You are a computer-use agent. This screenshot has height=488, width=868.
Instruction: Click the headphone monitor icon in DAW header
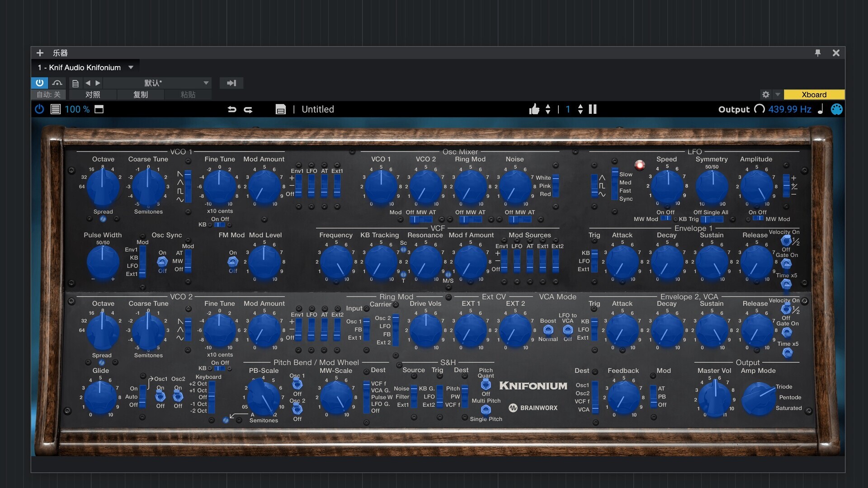coord(57,83)
